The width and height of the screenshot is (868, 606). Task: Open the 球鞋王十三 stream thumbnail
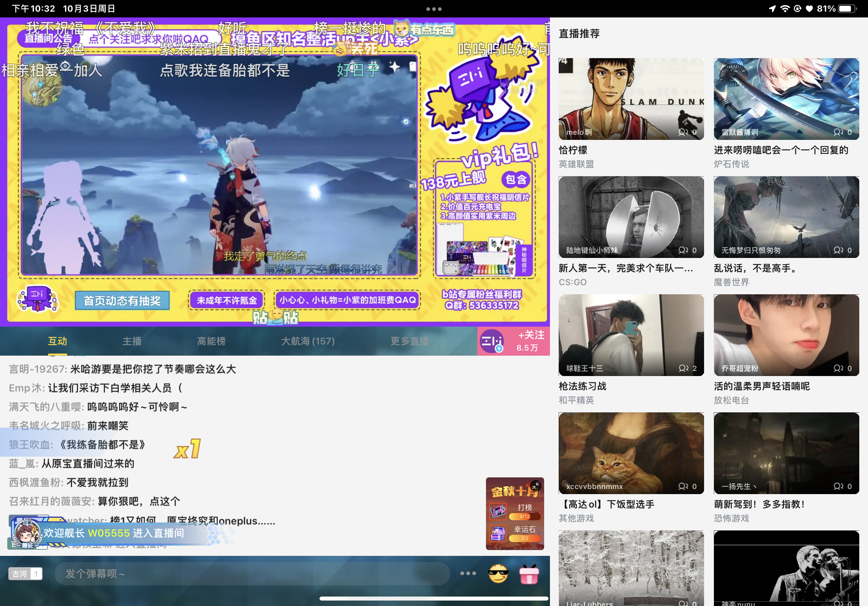(631, 335)
